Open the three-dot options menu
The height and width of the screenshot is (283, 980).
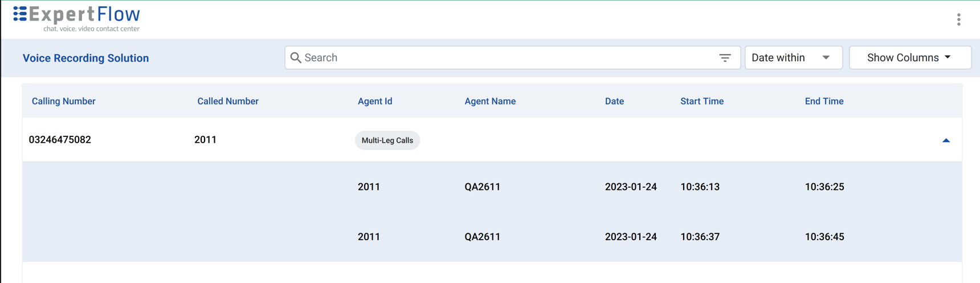[x=959, y=20]
